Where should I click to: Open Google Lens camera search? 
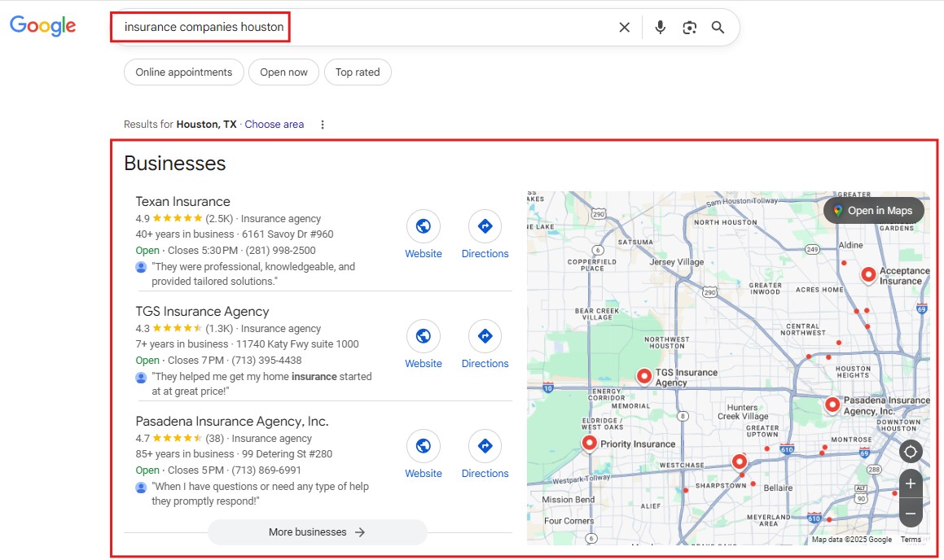point(689,27)
